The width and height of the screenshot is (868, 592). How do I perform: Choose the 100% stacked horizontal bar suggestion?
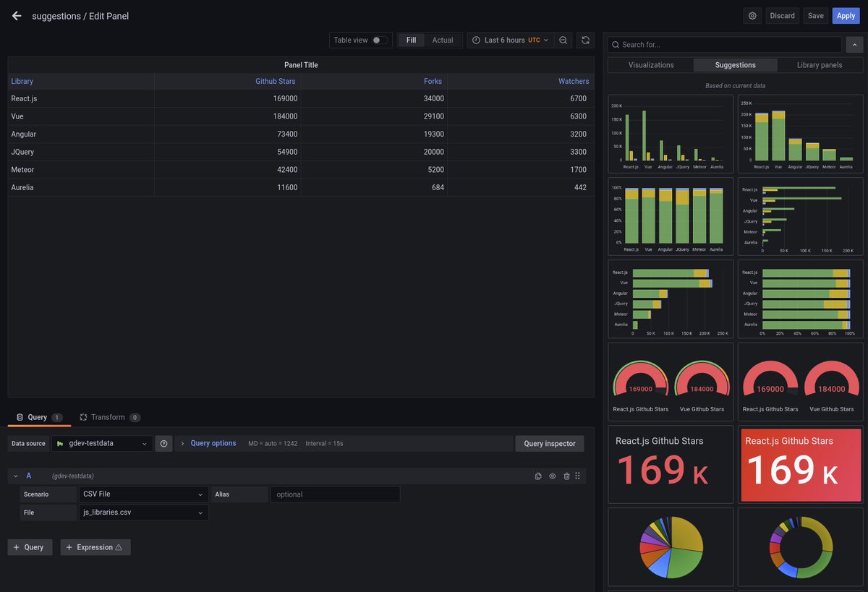click(800, 299)
